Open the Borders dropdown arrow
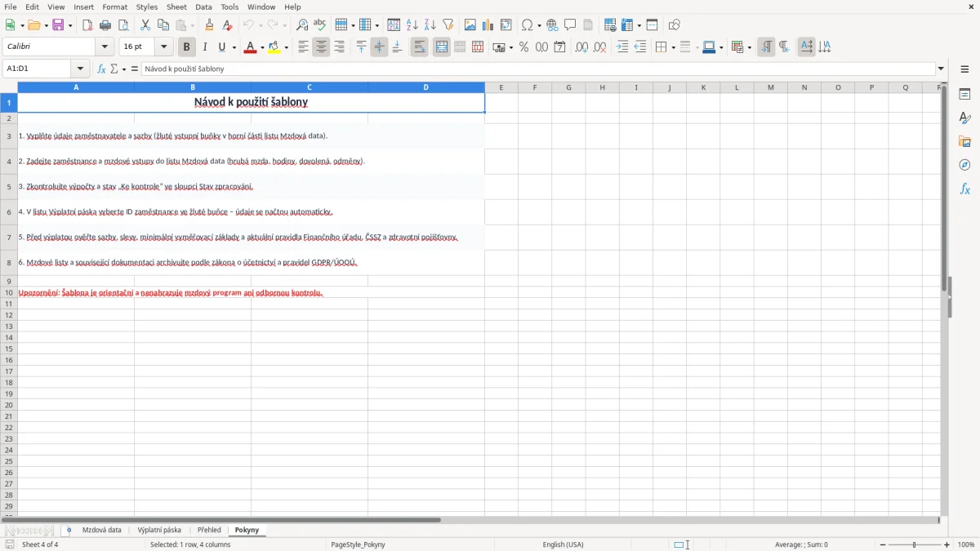 click(x=673, y=47)
